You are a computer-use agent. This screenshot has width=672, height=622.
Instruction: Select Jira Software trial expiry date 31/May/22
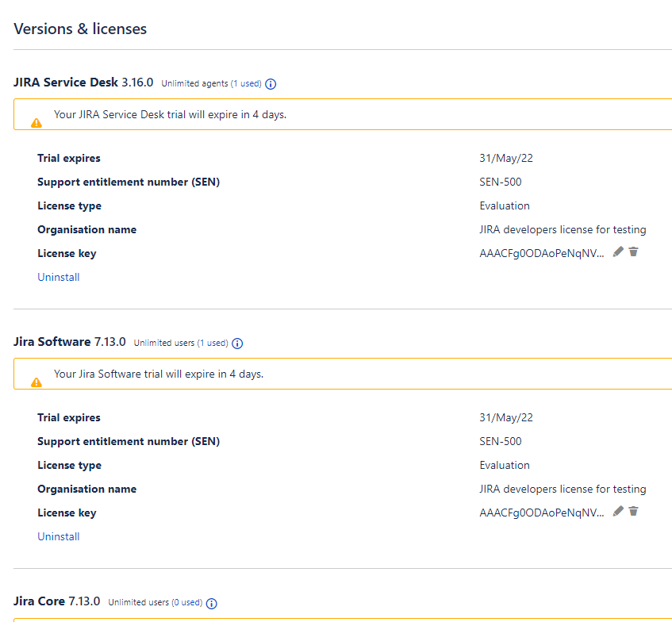[506, 417]
